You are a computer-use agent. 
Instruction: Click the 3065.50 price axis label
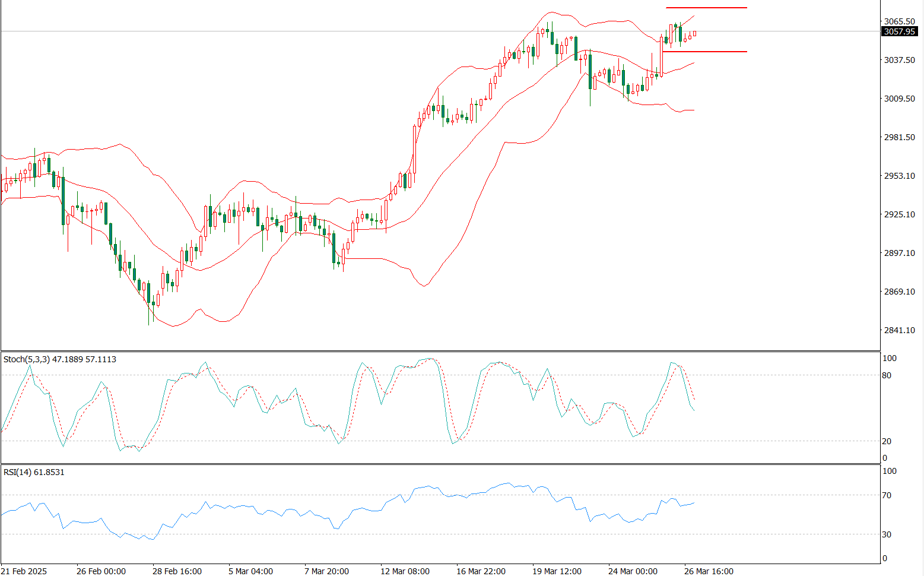899,21
